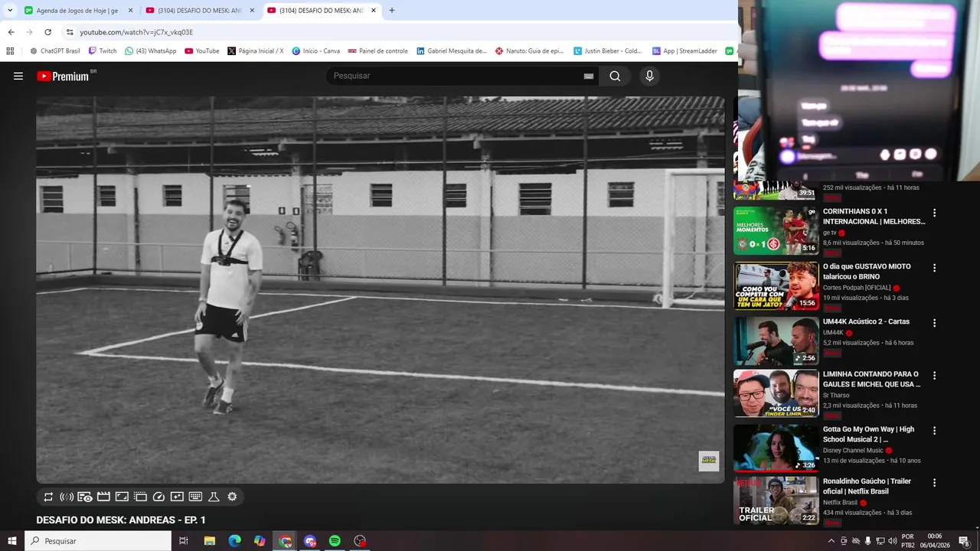Open Ronaldinho Gaúcho Trailer oficial video
Image resolution: width=980 pixels, height=551 pixels.
click(x=867, y=486)
